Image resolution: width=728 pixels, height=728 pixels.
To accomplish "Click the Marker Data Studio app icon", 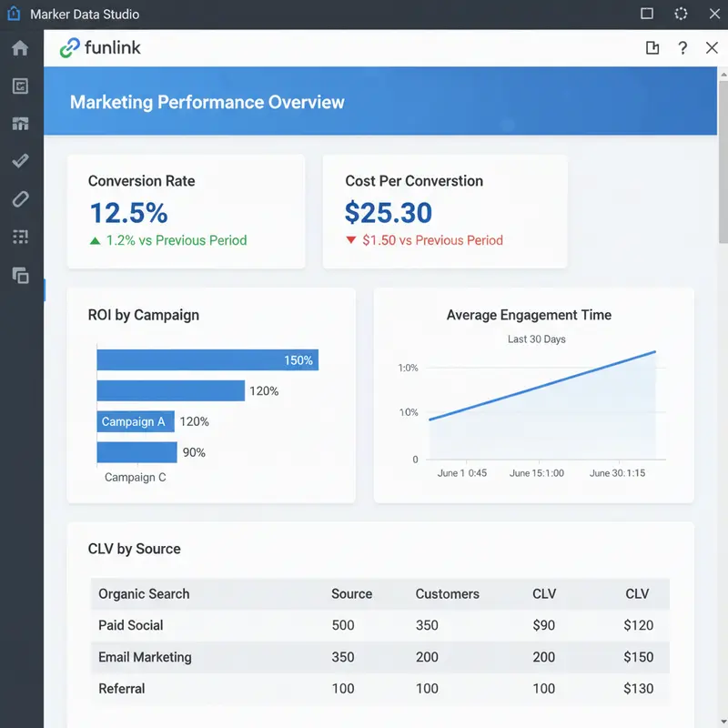I will coord(14,14).
